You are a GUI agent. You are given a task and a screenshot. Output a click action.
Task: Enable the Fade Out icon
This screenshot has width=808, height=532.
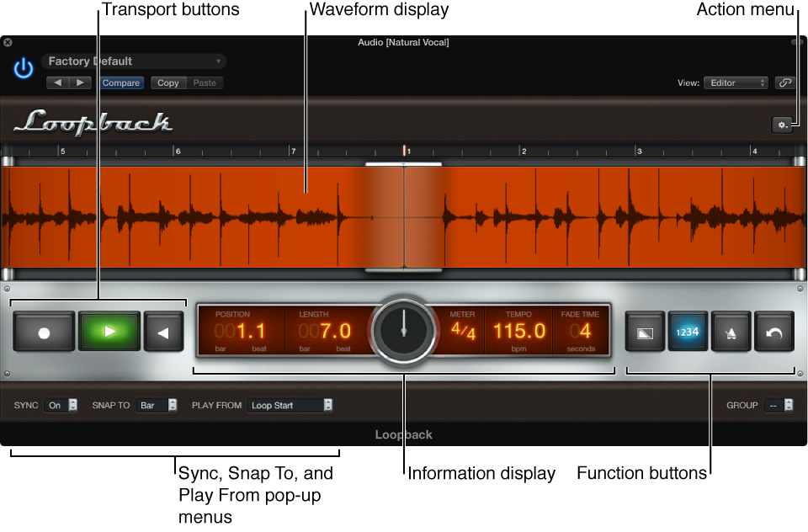(644, 332)
